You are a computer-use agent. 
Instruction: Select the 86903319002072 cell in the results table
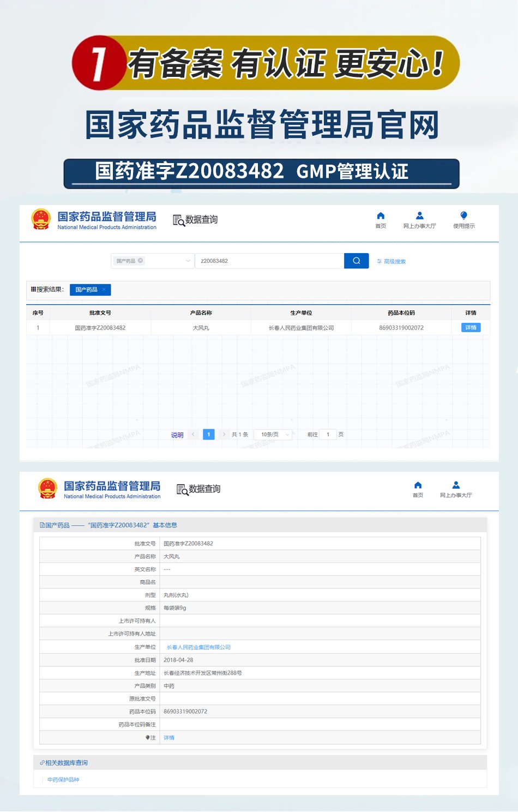click(x=401, y=328)
